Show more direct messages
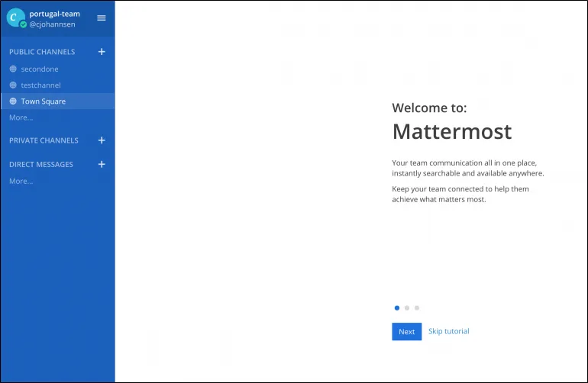Image resolution: width=588 pixels, height=383 pixels. click(21, 181)
